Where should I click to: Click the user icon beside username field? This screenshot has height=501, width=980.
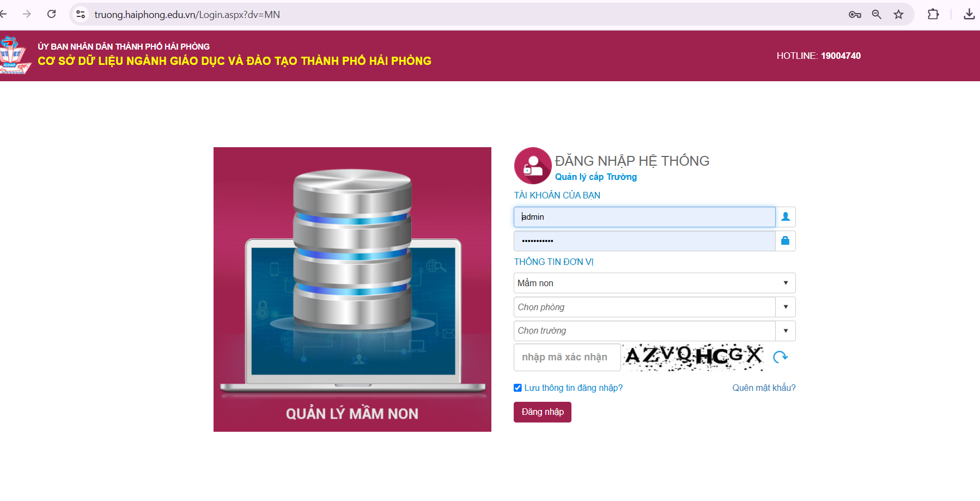click(785, 217)
